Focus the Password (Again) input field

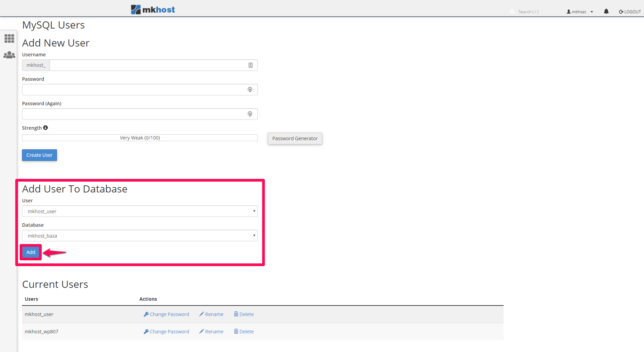click(x=140, y=114)
